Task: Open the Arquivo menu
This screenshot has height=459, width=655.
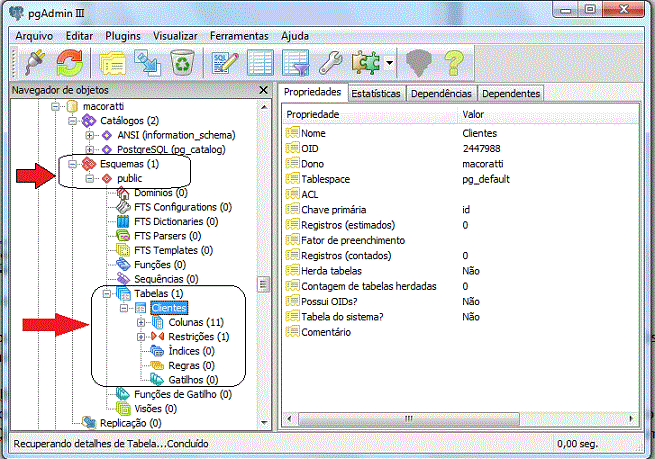Action: click(34, 36)
